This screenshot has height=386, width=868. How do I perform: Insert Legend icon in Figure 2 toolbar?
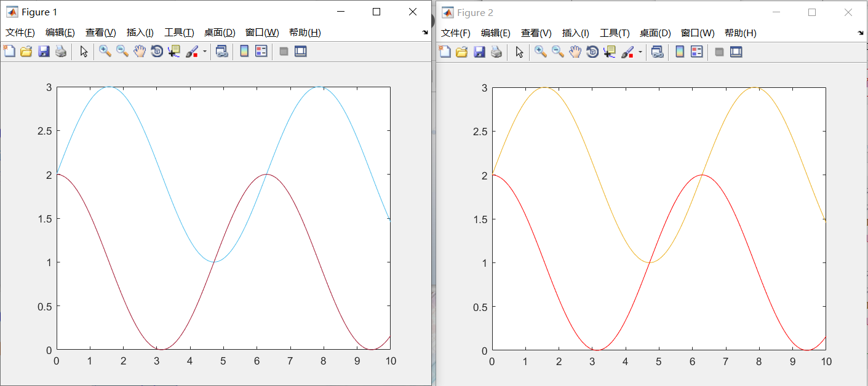(697, 52)
